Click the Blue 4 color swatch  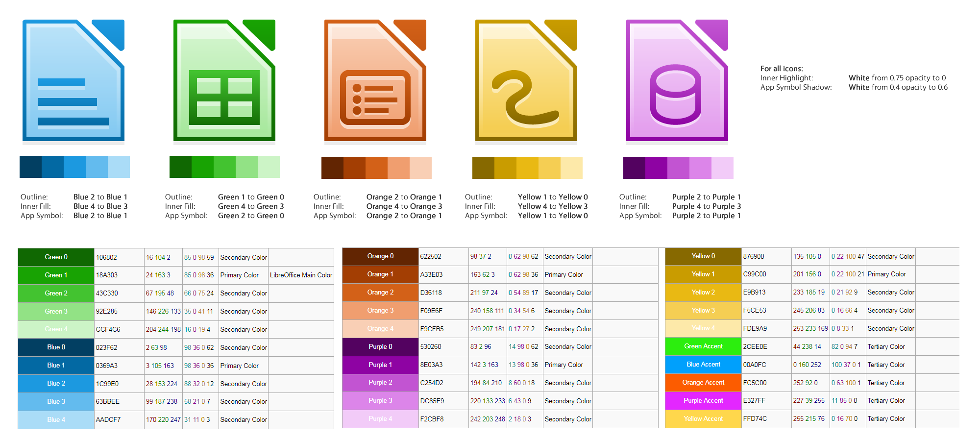click(55, 419)
